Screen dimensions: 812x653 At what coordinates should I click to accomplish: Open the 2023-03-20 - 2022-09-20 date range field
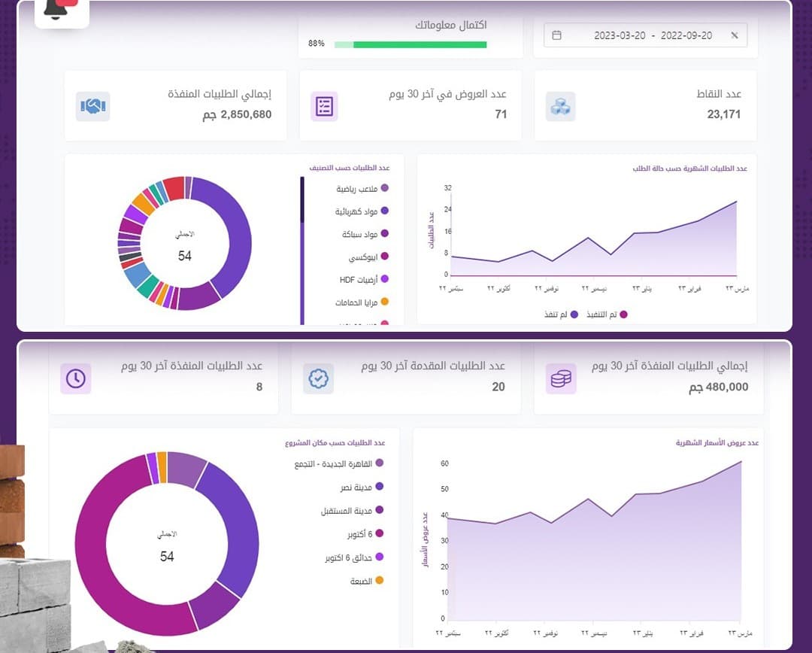coord(645,35)
